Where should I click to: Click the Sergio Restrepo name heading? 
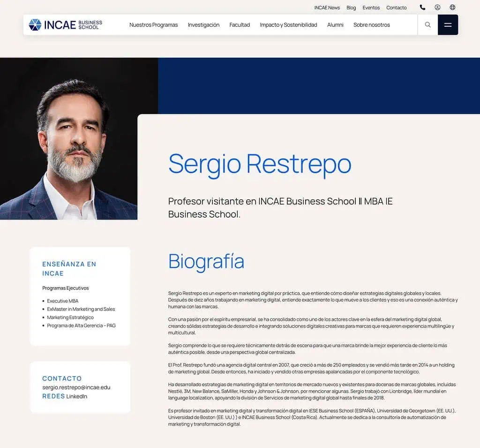click(260, 165)
